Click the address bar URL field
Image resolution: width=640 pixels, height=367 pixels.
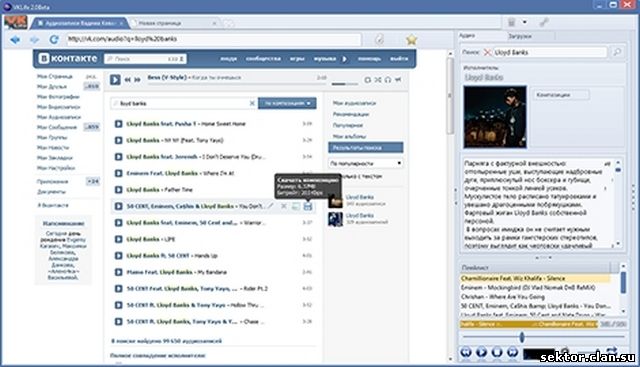click(x=214, y=39)
